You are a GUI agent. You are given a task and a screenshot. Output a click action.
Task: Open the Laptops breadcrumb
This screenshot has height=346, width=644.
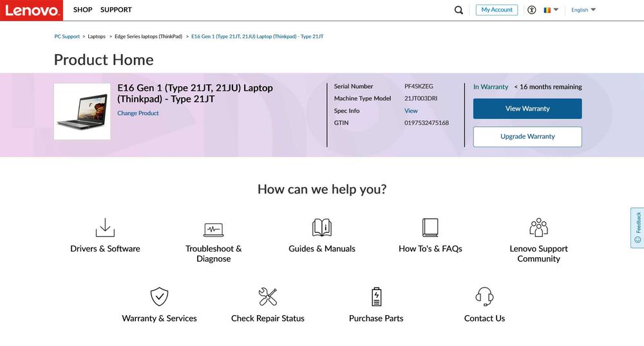[x=97, y=37]
